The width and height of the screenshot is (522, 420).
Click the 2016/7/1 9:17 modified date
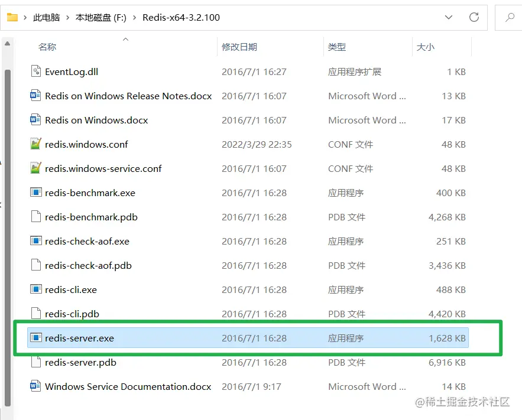pos(251,386)
